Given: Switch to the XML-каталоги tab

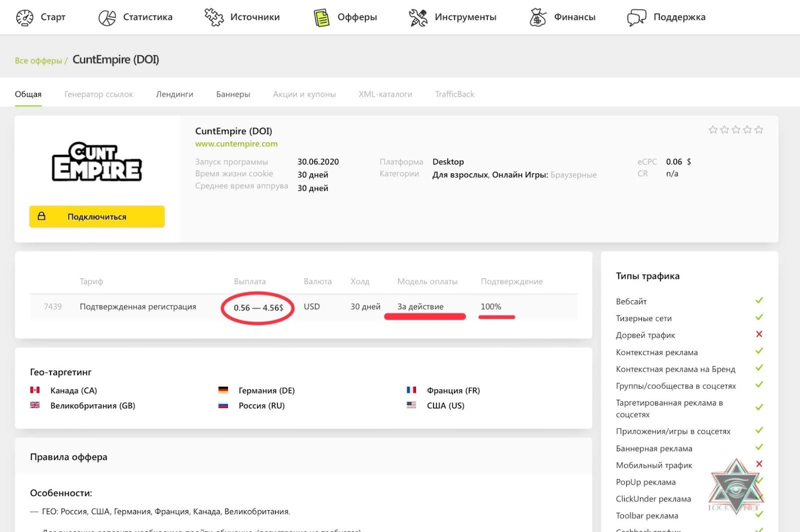Looking at the screenshot, I should coord(385,94).
